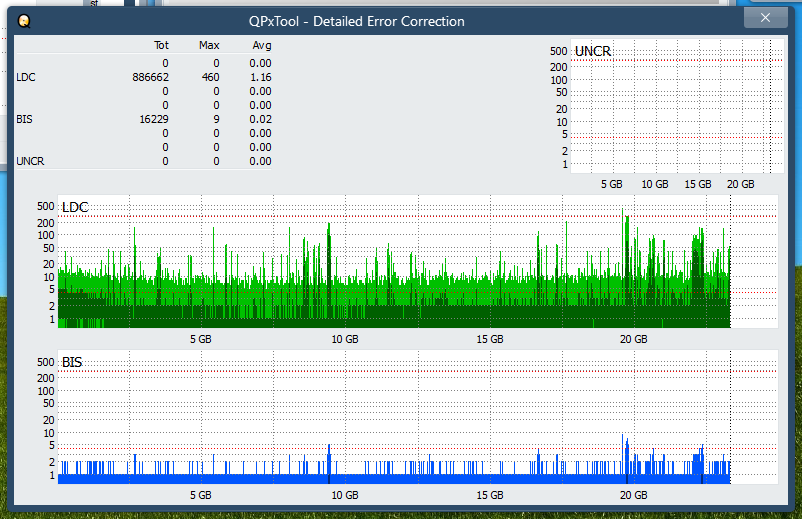Click the Max column header
This screenshot has width=802, height=519.
tap(209, 46)
